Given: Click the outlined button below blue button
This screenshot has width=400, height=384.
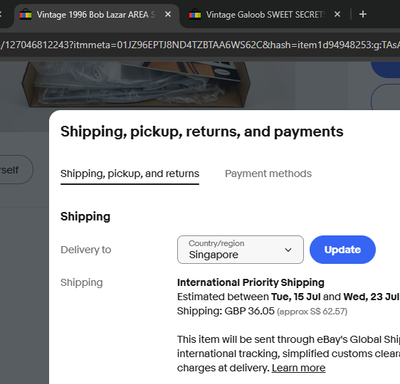Looking at the screenshot, I should pos(386,97).
